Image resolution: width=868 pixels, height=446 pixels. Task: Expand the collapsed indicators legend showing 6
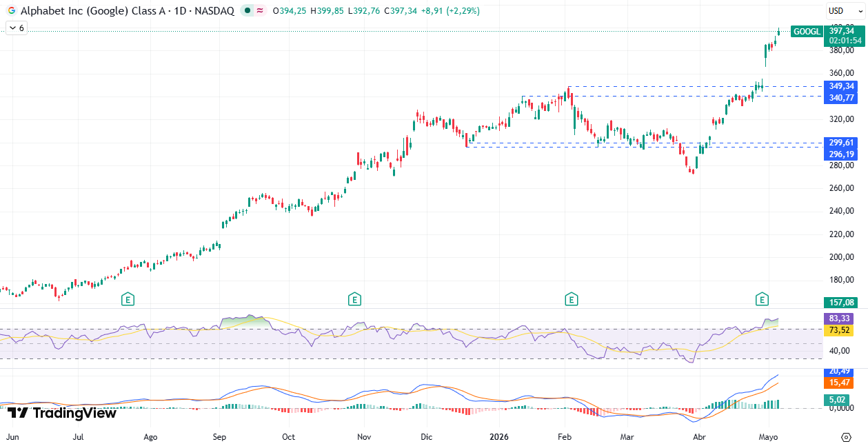click(16, 28)
